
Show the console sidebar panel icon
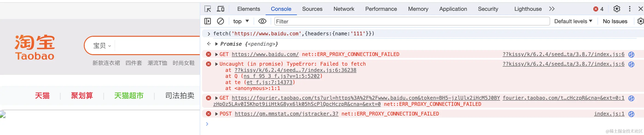[x=208, y=21]
